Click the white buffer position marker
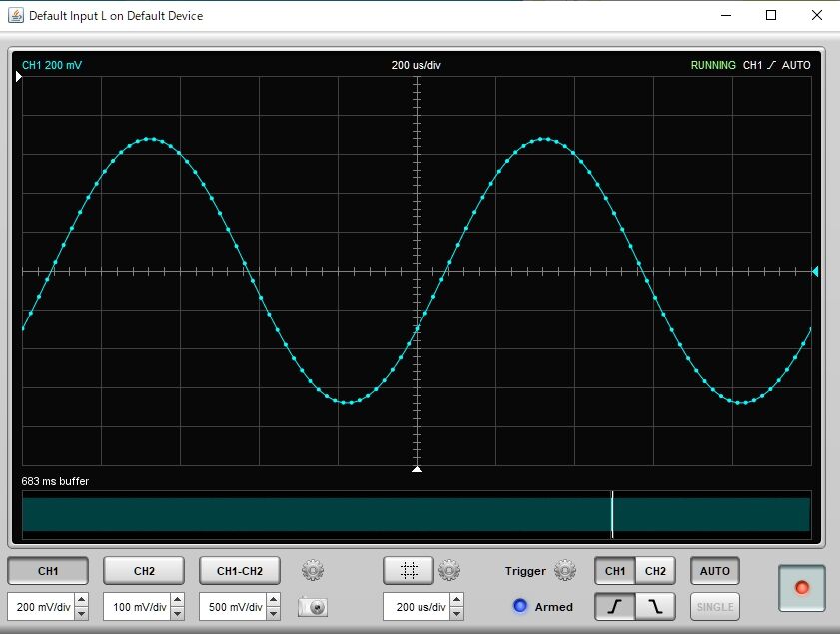The width and height of the screenshot is (840, 634). (x=612, y=514)
